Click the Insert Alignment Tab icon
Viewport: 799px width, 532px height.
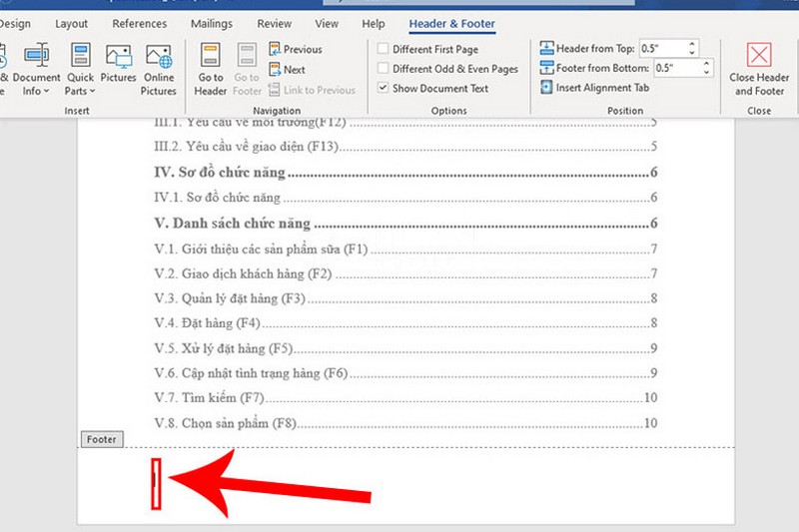[547, 88]
